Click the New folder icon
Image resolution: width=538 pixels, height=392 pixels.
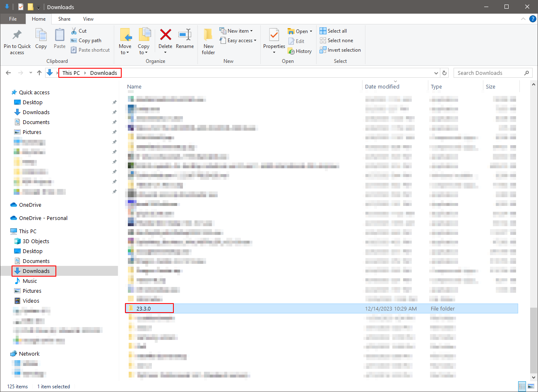coord(208,35)
